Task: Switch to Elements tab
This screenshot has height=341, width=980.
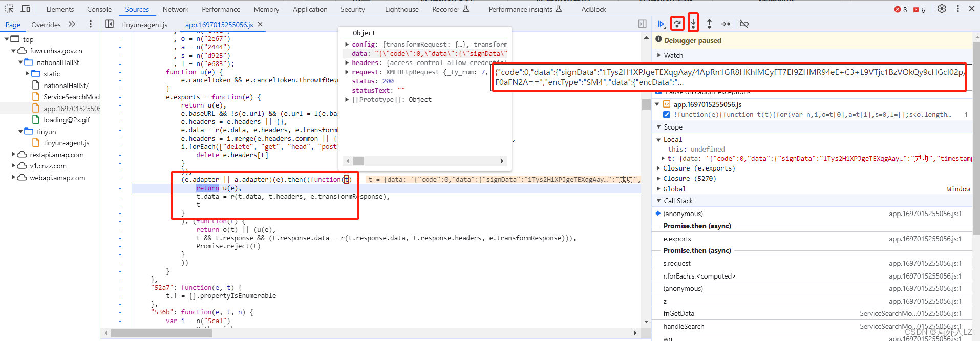Action: click(60, 9)
